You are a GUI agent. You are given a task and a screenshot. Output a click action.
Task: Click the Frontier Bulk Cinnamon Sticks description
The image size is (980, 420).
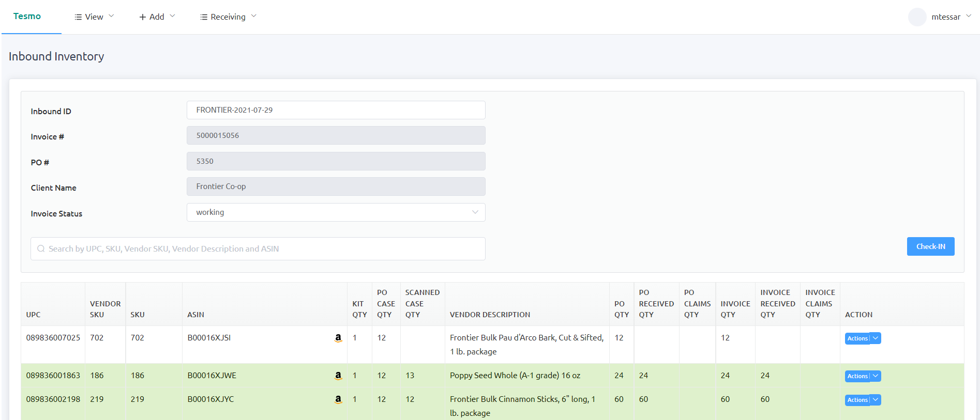point(522,406)
